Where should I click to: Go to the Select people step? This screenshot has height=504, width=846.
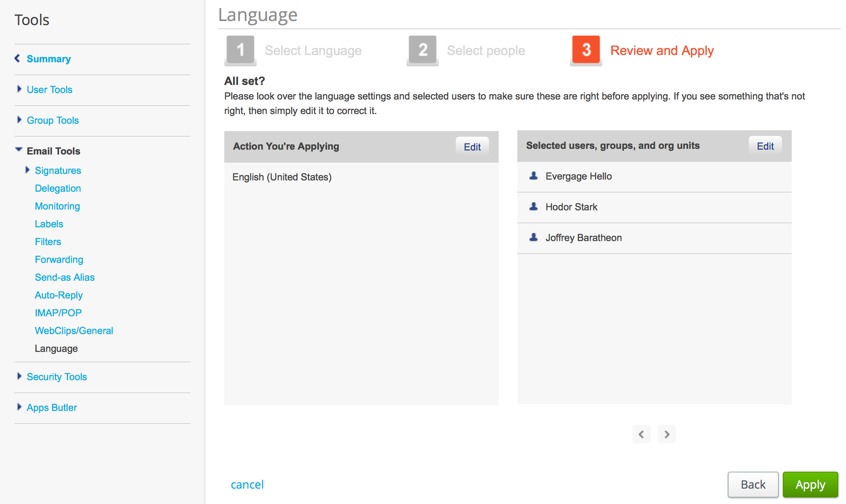pos(486,51)
